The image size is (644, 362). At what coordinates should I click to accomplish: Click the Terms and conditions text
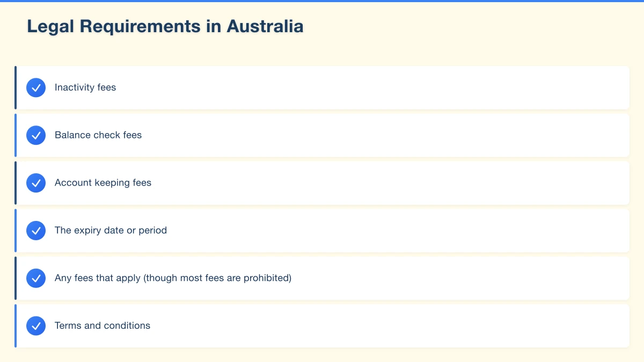coord(103,326)
